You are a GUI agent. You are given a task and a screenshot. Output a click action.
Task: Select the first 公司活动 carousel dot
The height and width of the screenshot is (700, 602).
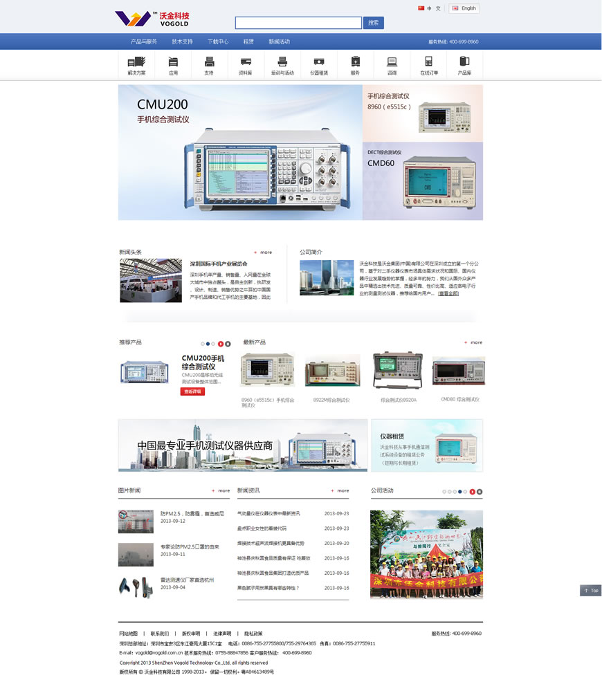(x=444, y=492)
